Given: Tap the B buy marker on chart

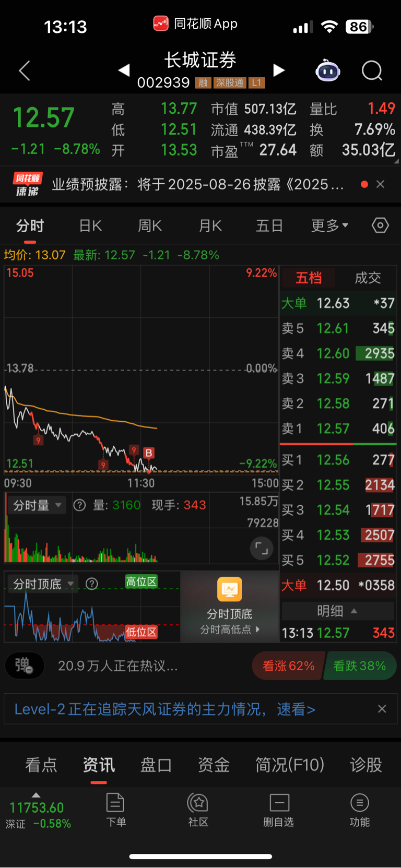Looking at the screenshot, I should 149,453.
